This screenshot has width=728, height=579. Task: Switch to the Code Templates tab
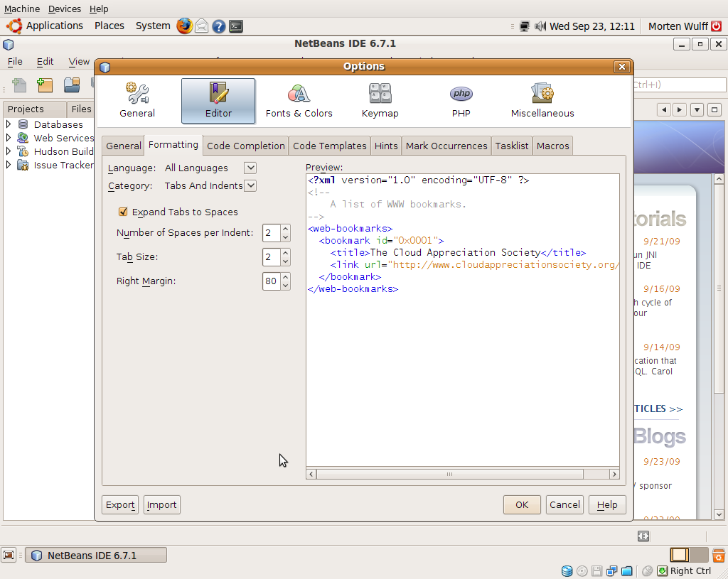coord(330,146)
